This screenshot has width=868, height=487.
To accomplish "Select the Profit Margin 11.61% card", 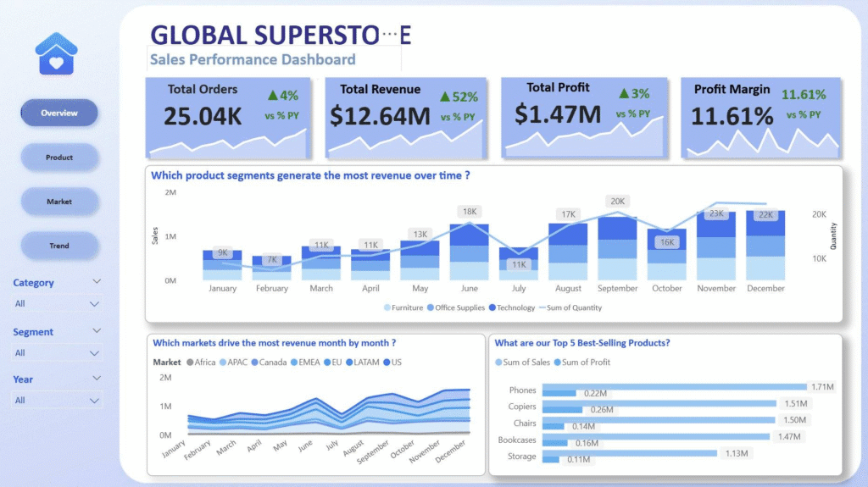I will tap(761, 119).
